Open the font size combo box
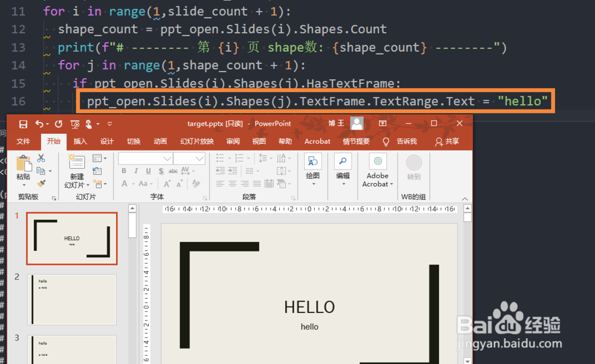The image size is (595, 364). pyautogui.click(x=189, y=158)
